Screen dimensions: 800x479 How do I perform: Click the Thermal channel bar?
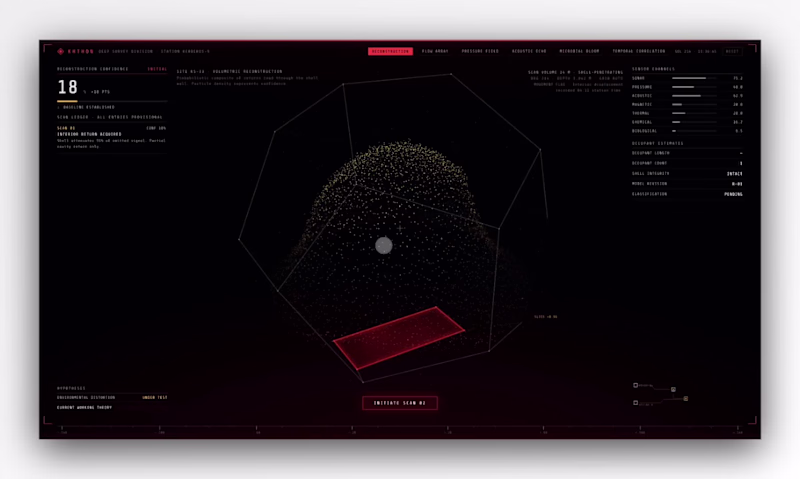(694, 113)
